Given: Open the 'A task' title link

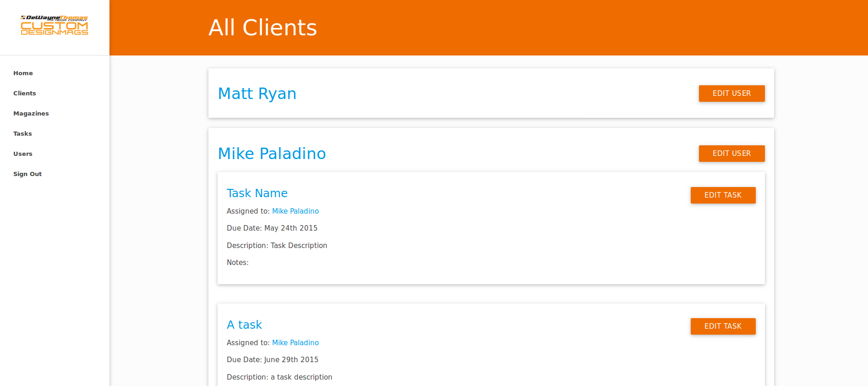Looking at the screenshot, I should [x=244, y=325].
